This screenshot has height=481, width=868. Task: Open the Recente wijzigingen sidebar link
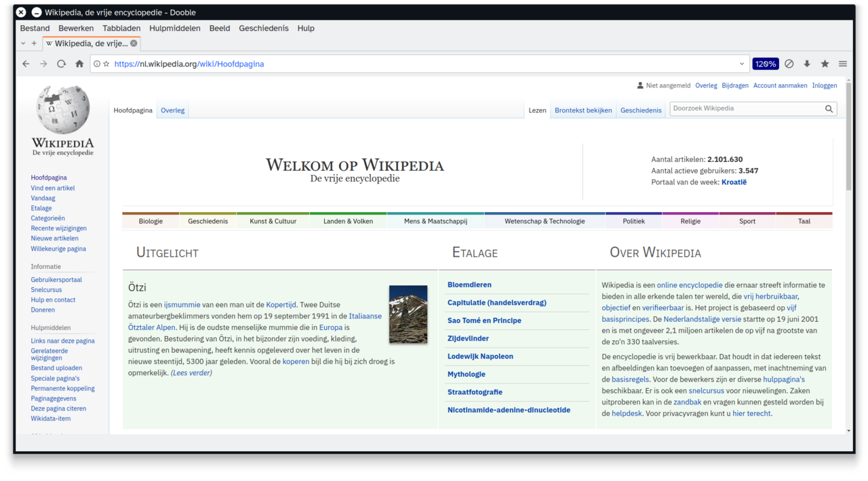[59, 228]
